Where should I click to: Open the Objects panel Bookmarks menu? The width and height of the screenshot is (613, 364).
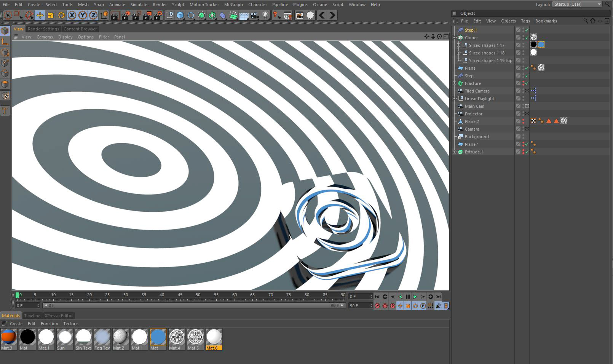(x=546, y=21)
